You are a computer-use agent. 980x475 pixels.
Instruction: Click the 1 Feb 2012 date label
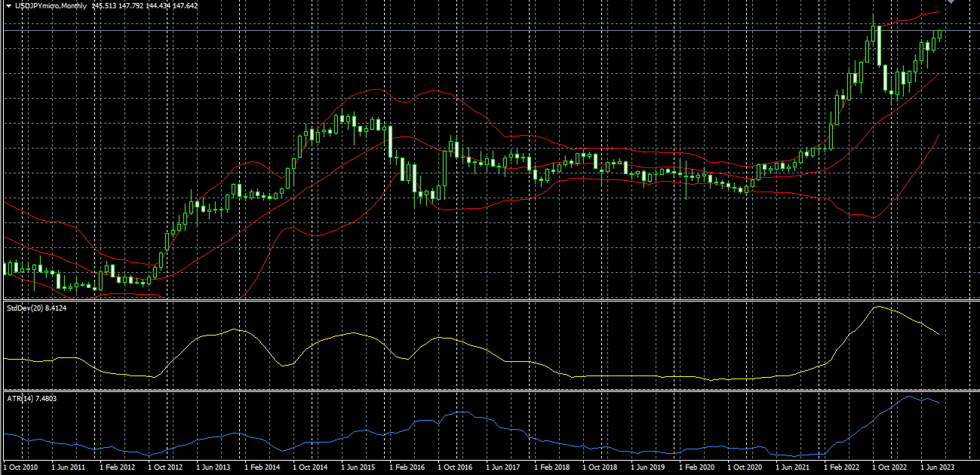[x=117, y=467]
